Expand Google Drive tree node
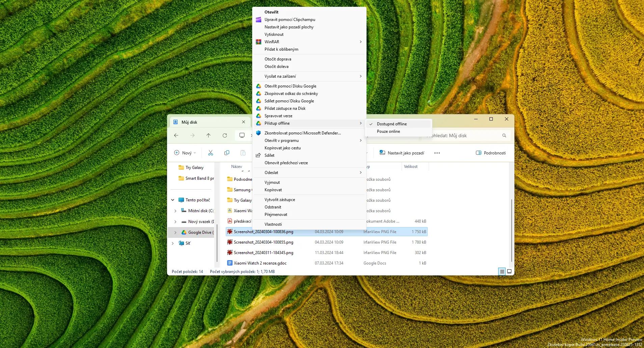Image resolution: width=644 pixels, height=348 pixels. point(175,232)
